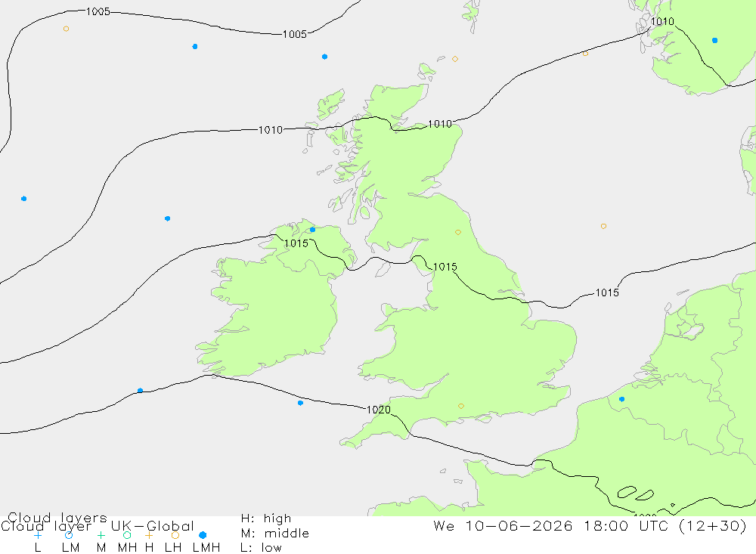Select the LH cloud marker over northern England
The image size is (756, 554).
coord(458,232)
